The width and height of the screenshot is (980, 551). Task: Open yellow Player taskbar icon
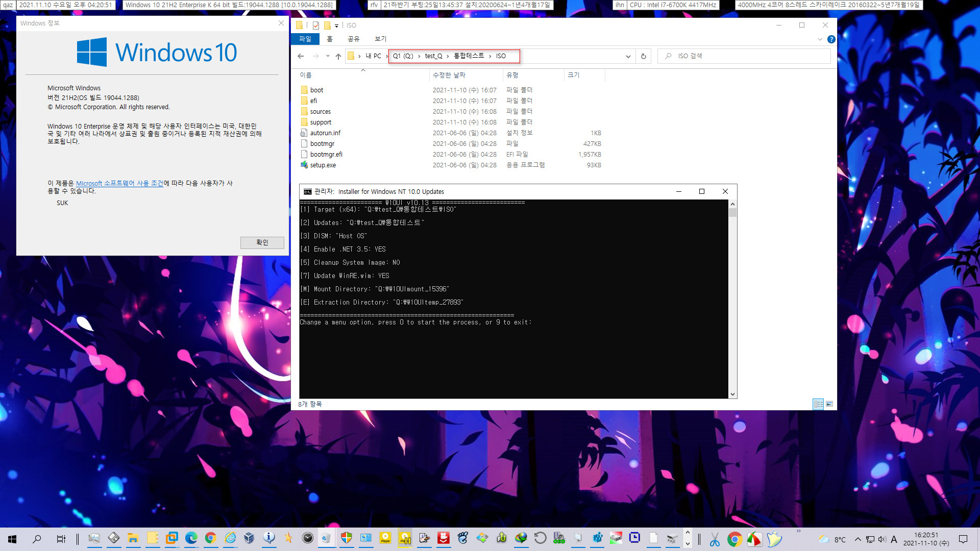click(x=385, y=538)
